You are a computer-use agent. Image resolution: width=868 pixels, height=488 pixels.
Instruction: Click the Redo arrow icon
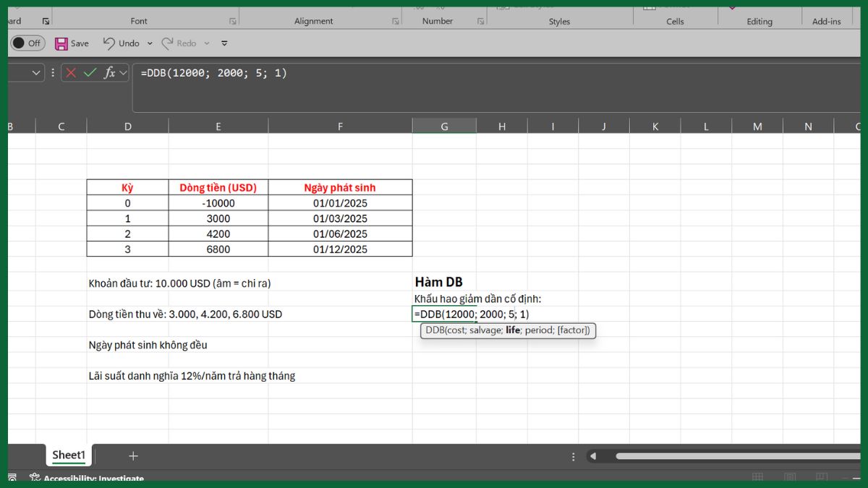pyautogui.click(x=167, y=43)
